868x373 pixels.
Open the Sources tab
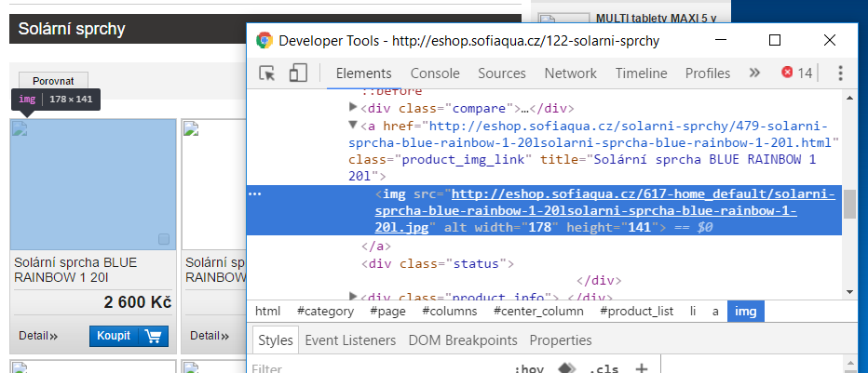[x=502, y=73]
